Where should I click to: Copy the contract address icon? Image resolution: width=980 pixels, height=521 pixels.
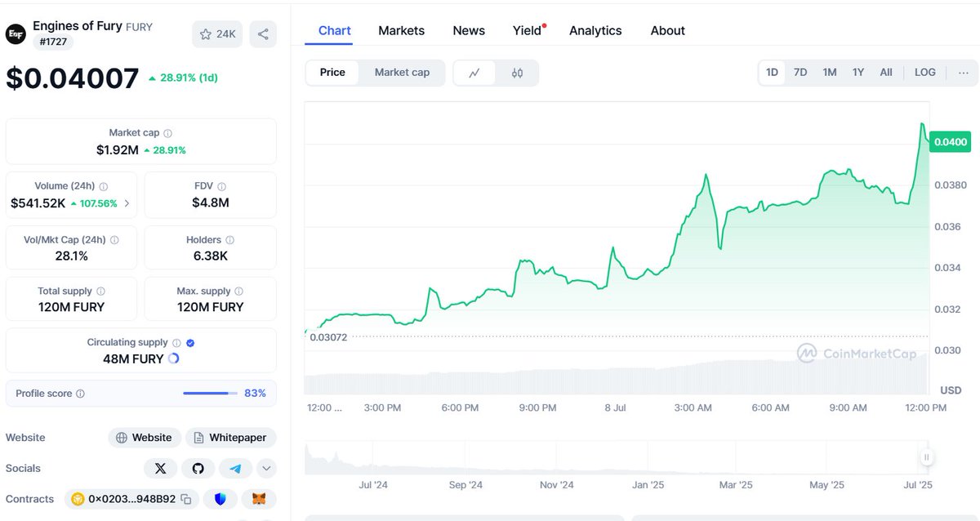click(186, 499)
